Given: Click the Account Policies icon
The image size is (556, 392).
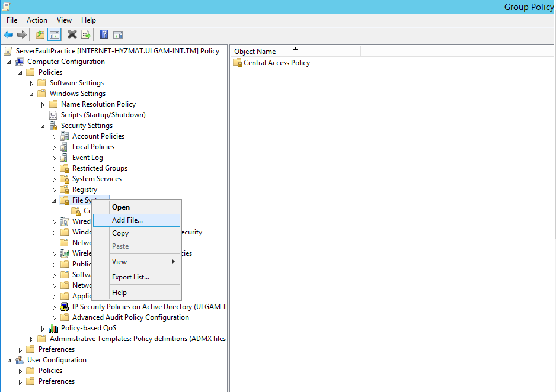Looking at the screenshot, I should 65,136.
